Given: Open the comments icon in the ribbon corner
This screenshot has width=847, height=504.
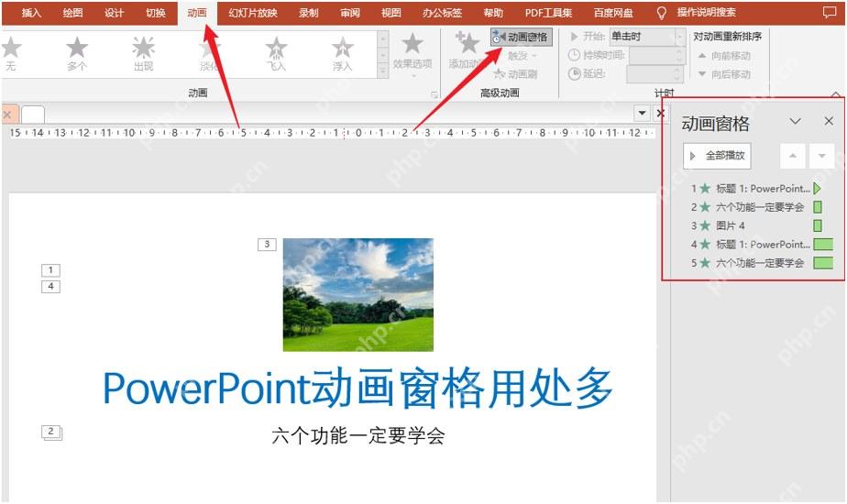Looking at the screenshot, I should point(830,13).
